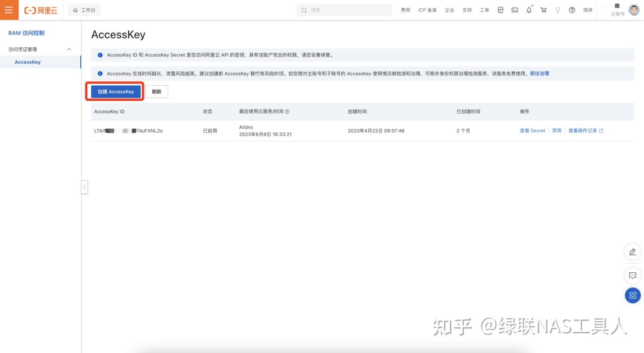This screenshot has width=644, height=353.
Task: Click the info icon beside the 泄露风险 notice
Action: point(100,73)
